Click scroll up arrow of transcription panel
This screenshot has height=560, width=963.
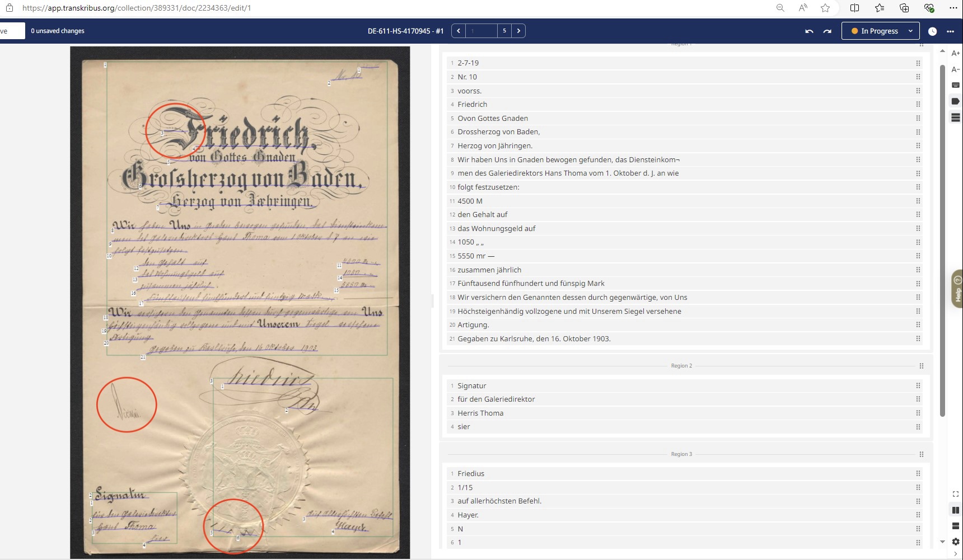942,51
